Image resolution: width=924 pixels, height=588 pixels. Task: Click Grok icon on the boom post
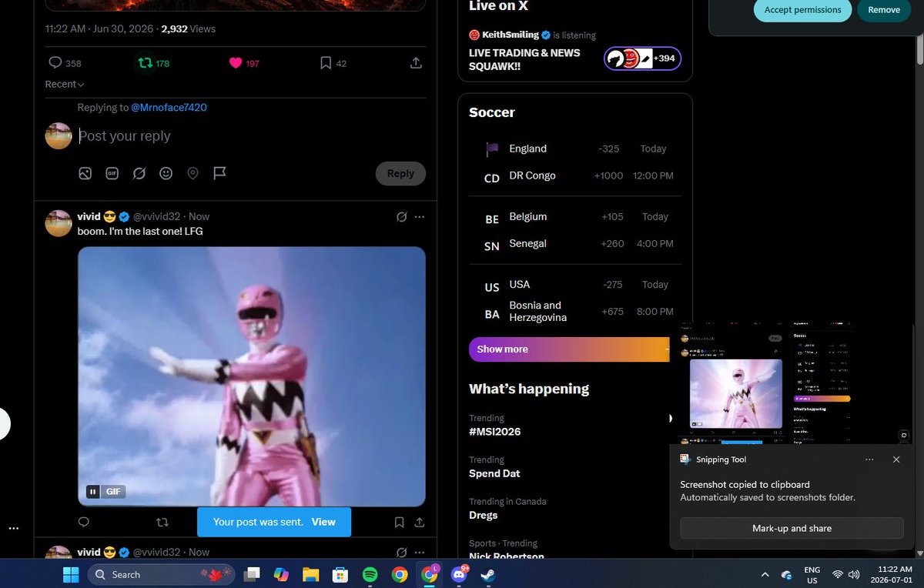coord(401,217)
